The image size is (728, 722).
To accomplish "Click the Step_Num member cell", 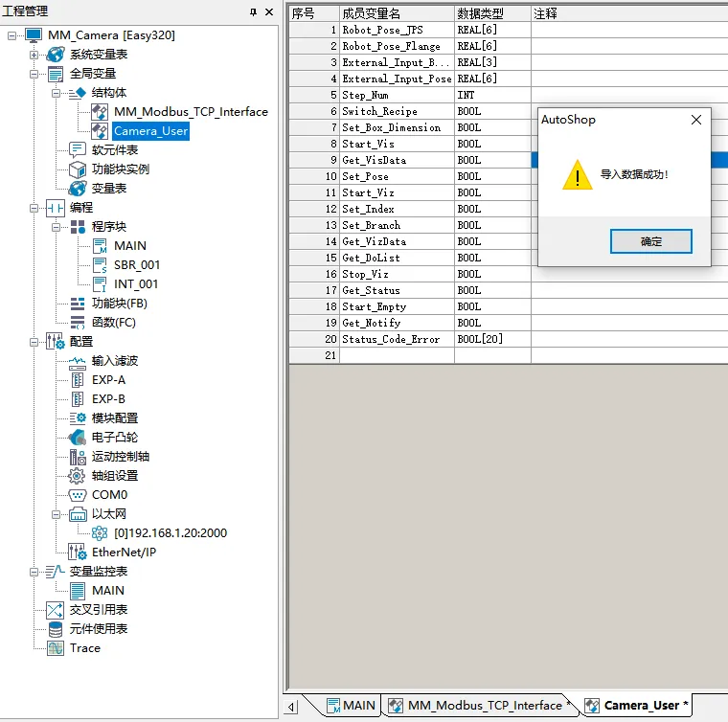I will pos(397,95).
